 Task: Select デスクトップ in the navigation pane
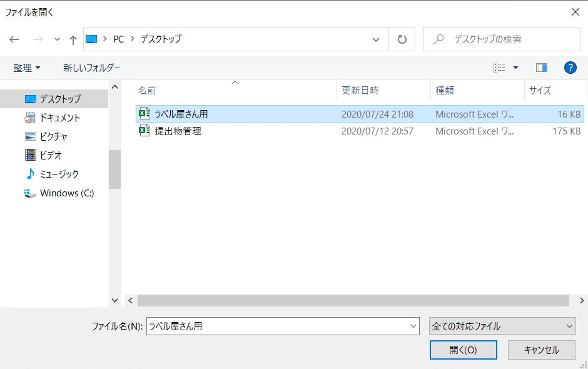tap(54, 99)
